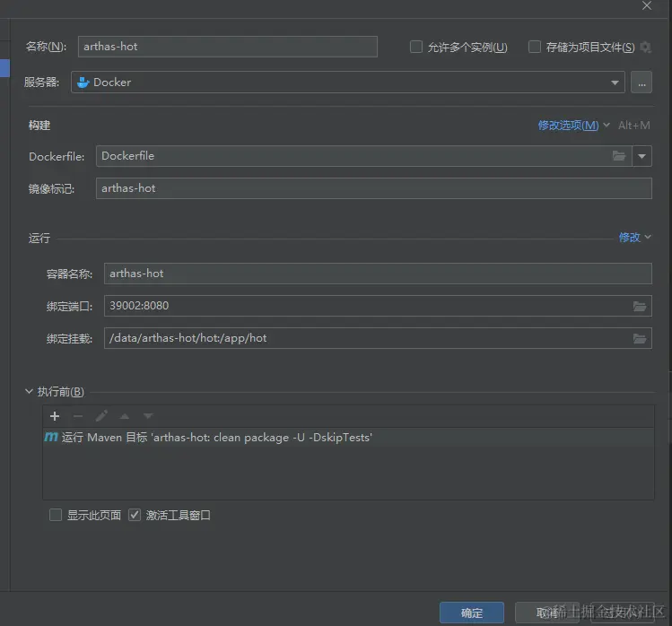Click the Docker whale icon in server field

pyautogui.click(x=83, y=83)
